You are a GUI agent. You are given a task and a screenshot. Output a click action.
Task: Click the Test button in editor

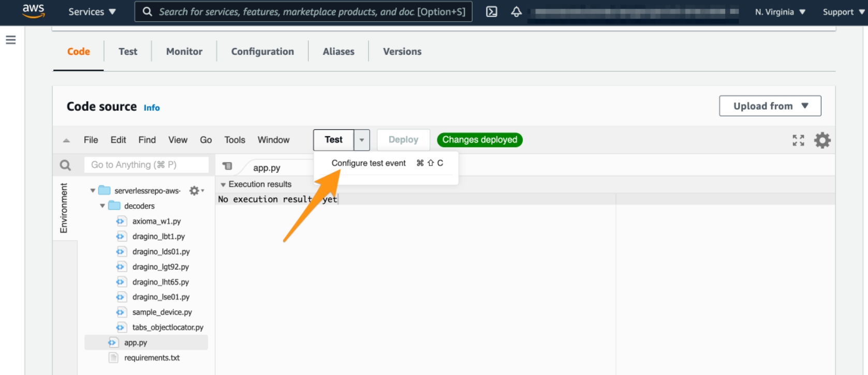[334, 140]
